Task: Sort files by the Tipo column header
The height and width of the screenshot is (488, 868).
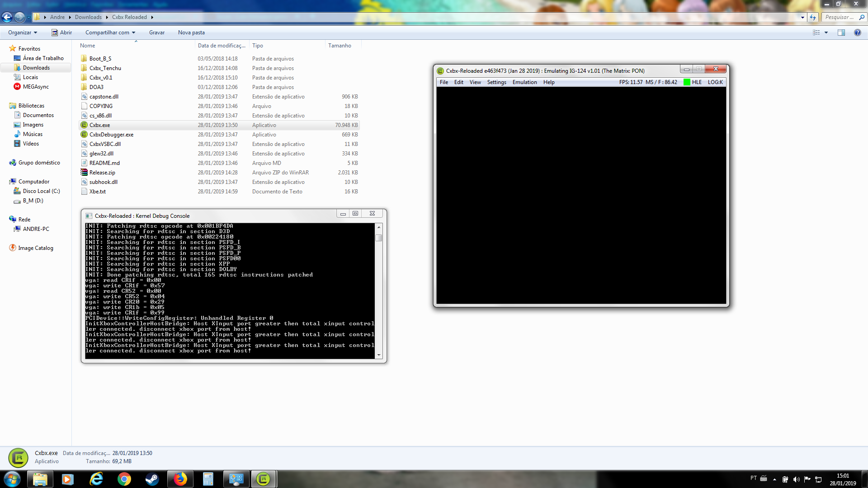Action: click(x=287, y=46)
